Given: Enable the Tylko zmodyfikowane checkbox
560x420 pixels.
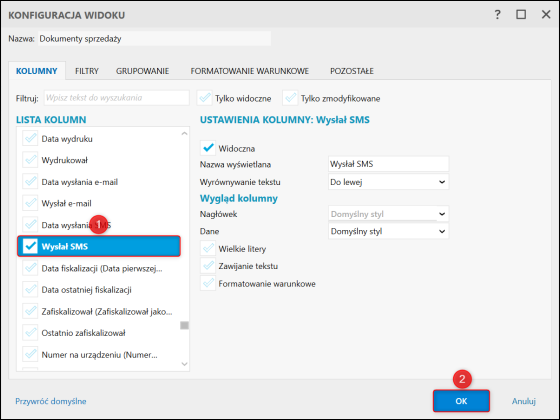Looking at the screenshot, I should pos(291,98).
